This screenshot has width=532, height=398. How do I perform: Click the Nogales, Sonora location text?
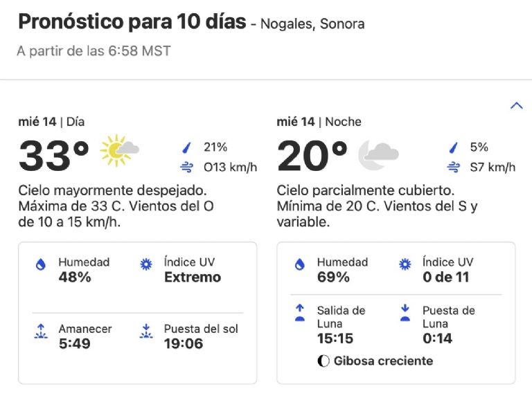(x=312, y=24)
